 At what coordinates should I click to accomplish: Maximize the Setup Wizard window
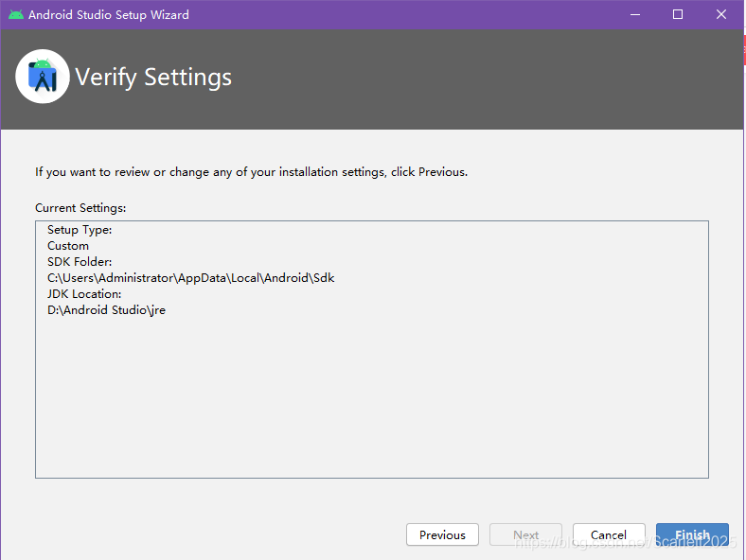click(x=678, y=15)
